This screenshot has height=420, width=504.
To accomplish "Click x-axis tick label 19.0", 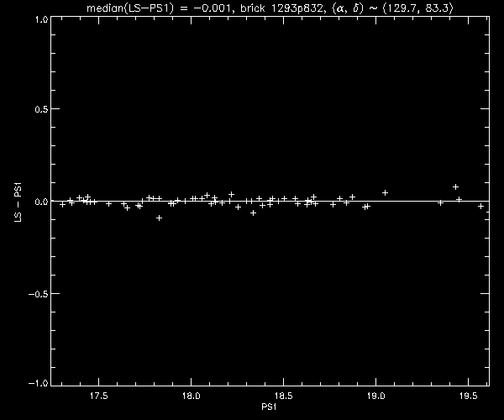I will click(376, 396).
